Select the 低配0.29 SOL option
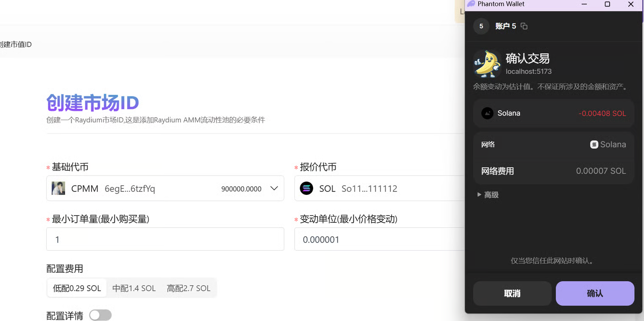 [x=77, y=288]
